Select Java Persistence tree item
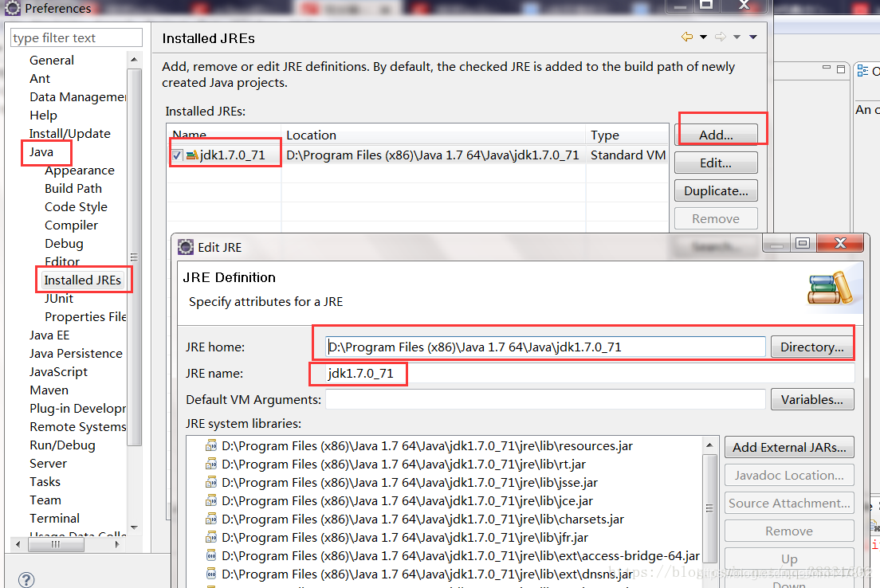 click(x=76, y=354)
